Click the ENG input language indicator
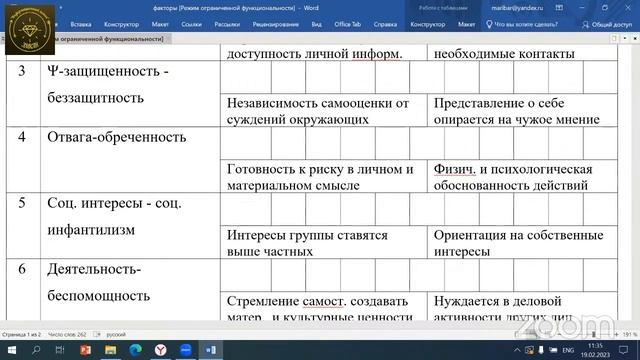Screen dimensions: 640x360 click(568, 350)
